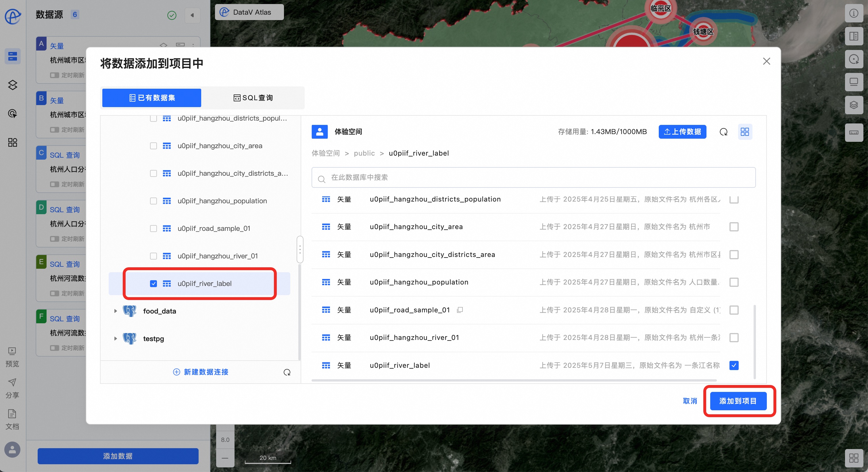868x472 pixels.
Task: Click the ruler measurement tool icon
Action: coord(854,132)
